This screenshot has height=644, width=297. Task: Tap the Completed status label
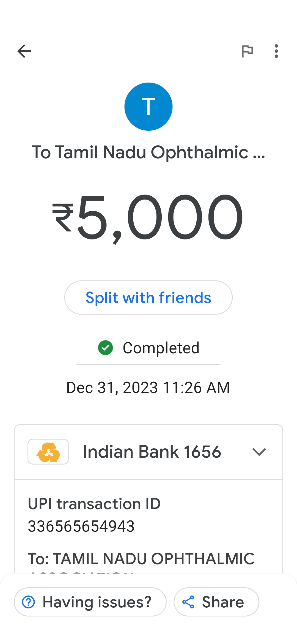pyautogui.click(x=161, y=348)
